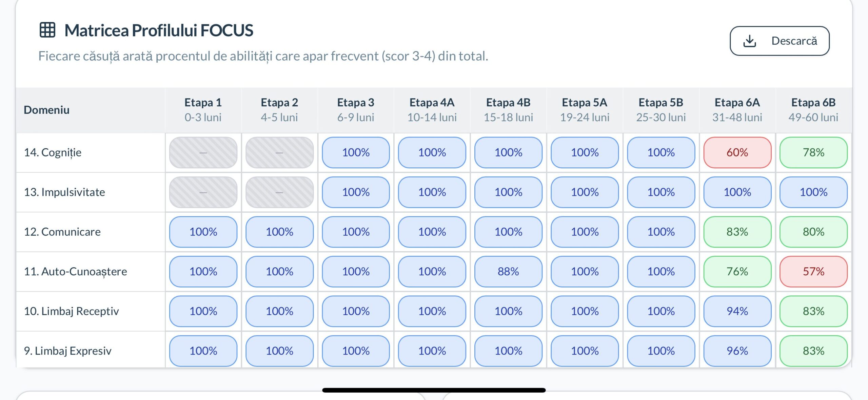Click the 88% Auto-Cunoaștere Etapa 4B cell

[508, 271]
